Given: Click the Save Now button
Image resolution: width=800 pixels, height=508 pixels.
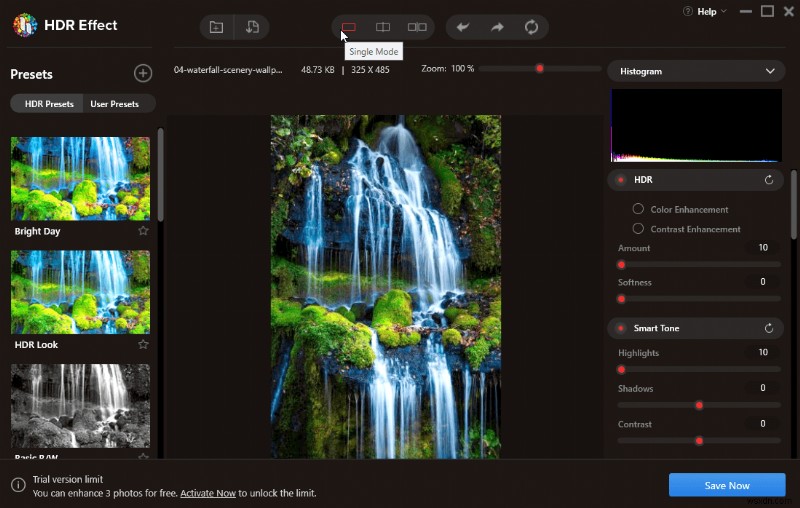Looking at the screenshot, I should coord(727,485).
